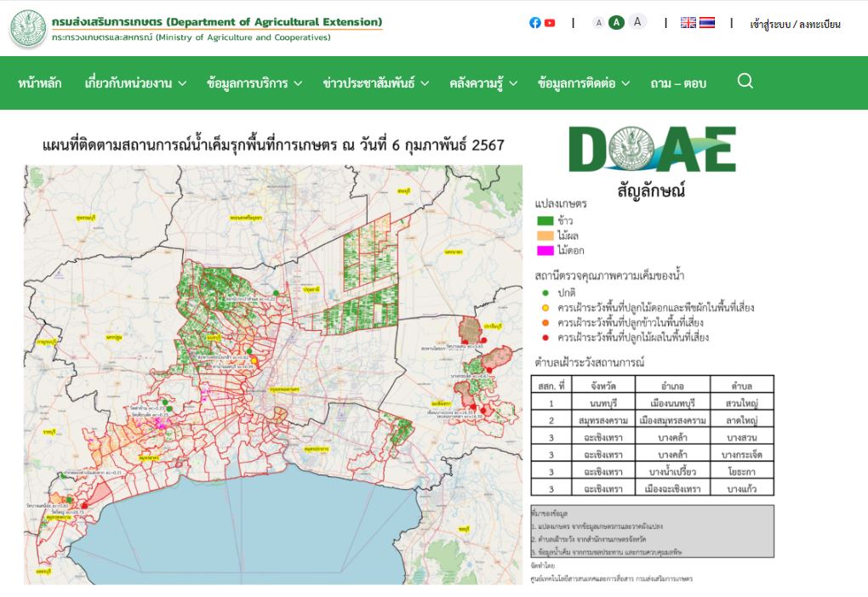868x597 pixels.
Task: Open the คลังความรู้ dropdown menu
Action: tap(483, 83)
